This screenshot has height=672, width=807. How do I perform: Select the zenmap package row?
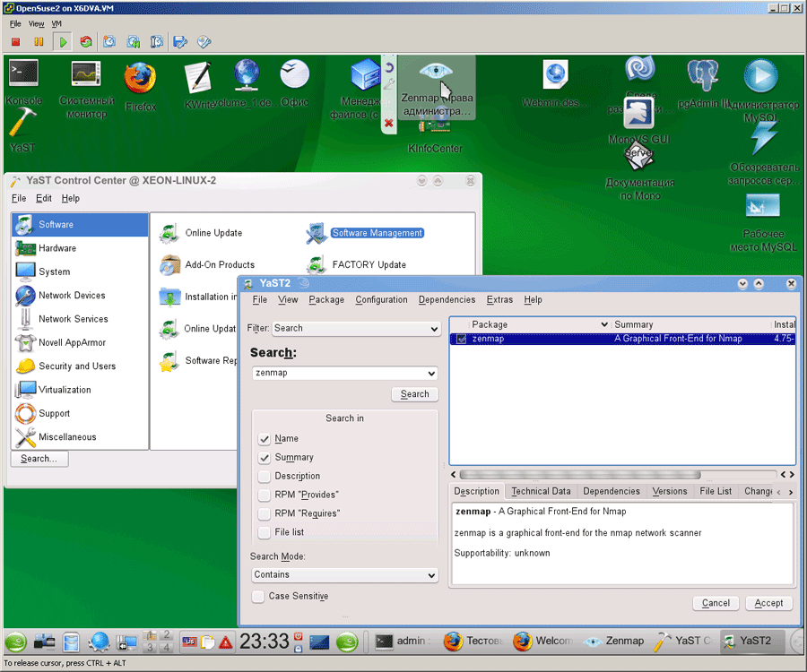pyautogui.click(x=623, y=339)
